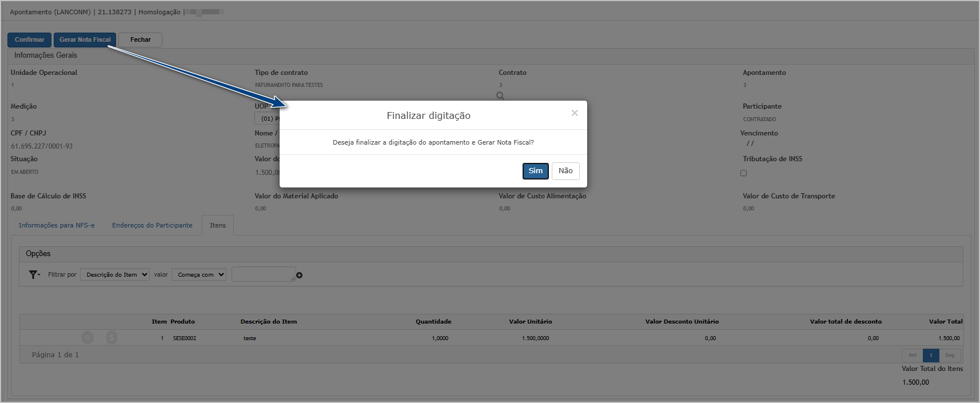Viewport: 980px width, 403px height.
Task: Click the Contrato search magnifier icon
Action: point(500,95)
